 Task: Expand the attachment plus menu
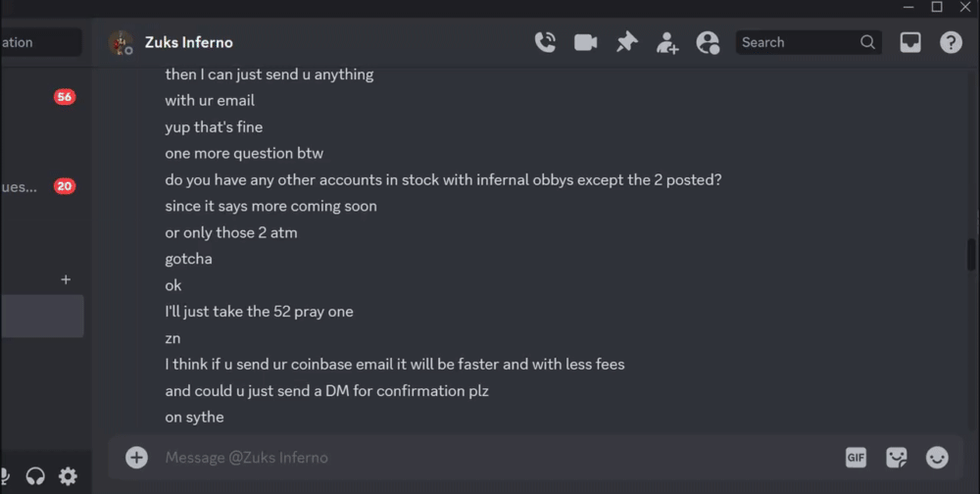coord(136,458)
